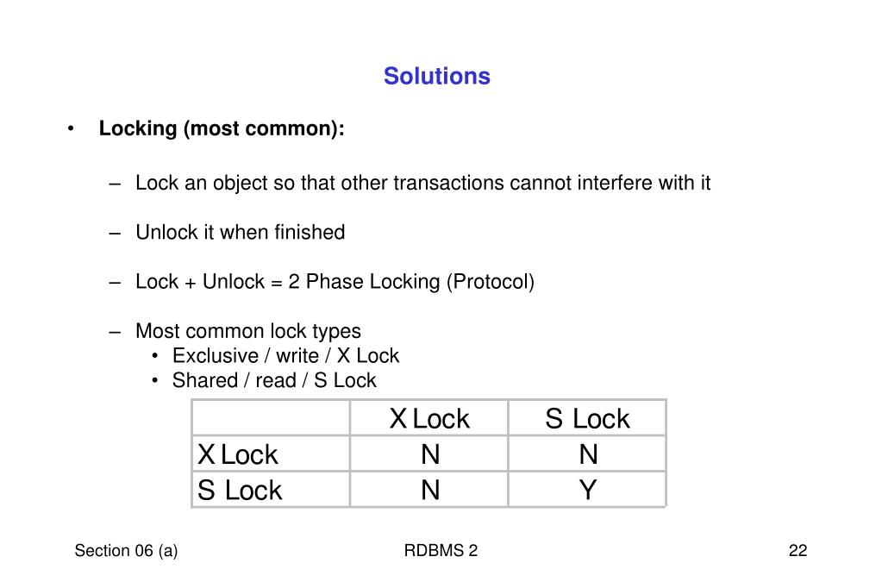Click the S Lock row header cell
This screenshot has width=882, height=588.
click(x=271, y=490)
